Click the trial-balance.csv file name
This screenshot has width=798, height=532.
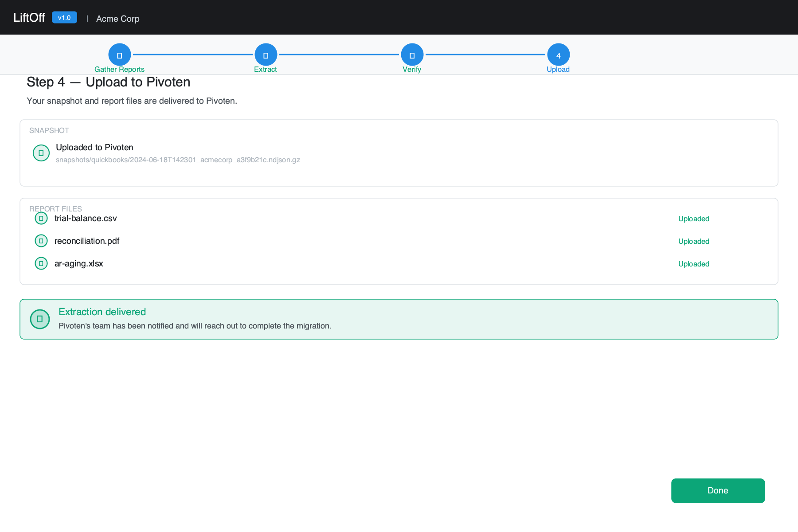pos(86,218)
